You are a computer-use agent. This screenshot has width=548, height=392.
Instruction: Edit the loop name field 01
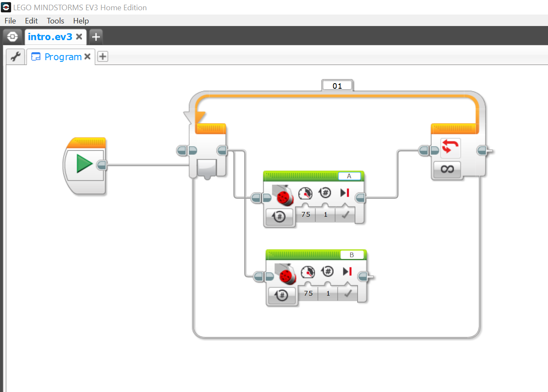(337, 86)
